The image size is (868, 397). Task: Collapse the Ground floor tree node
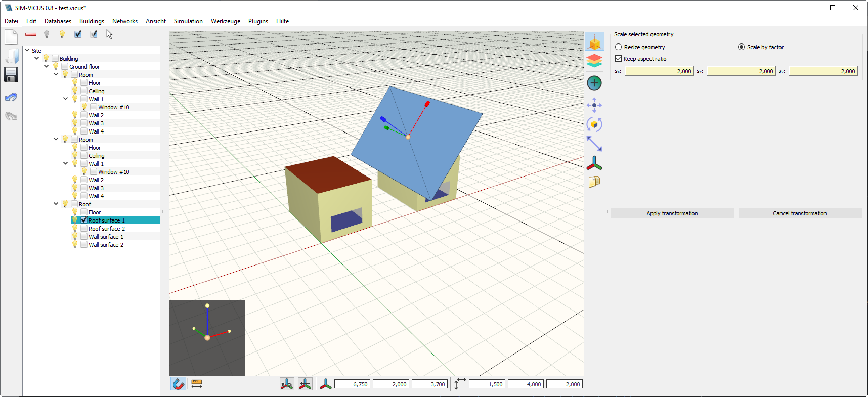coord(46,66)
